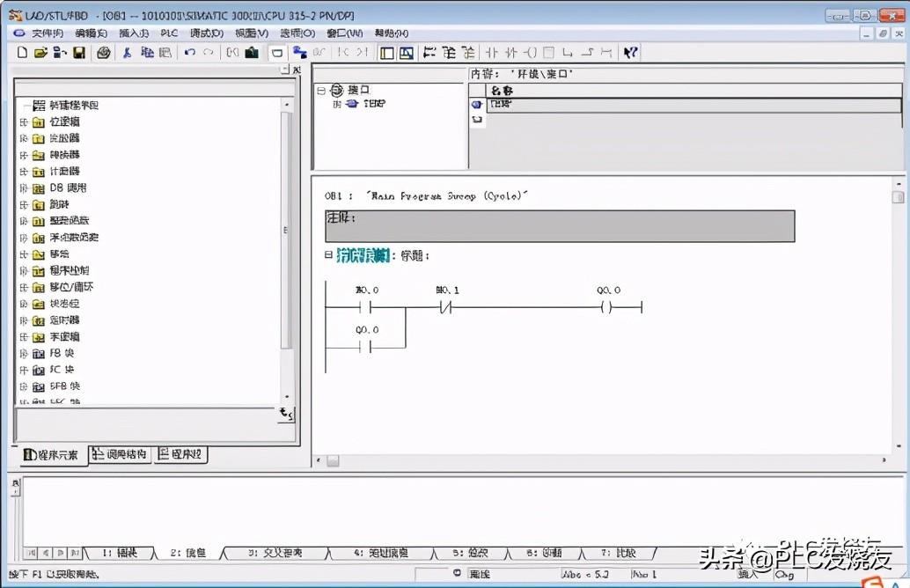
Task: Click the Close Branch toolbar icon
Action: (587, 53)
